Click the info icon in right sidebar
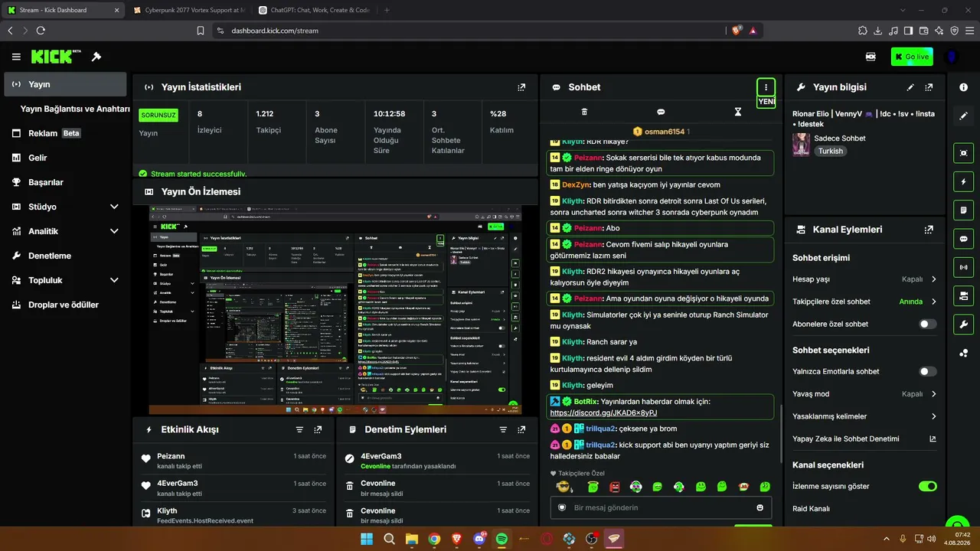This screenshot has width=980, height=551. (x=963, y=87)
